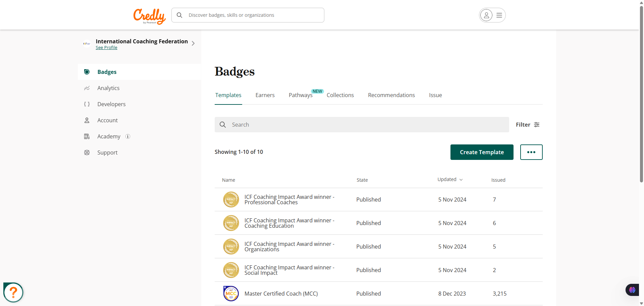Expand the International Coaching Federation chevron
The image size is (644, 306).
point(193,43)
